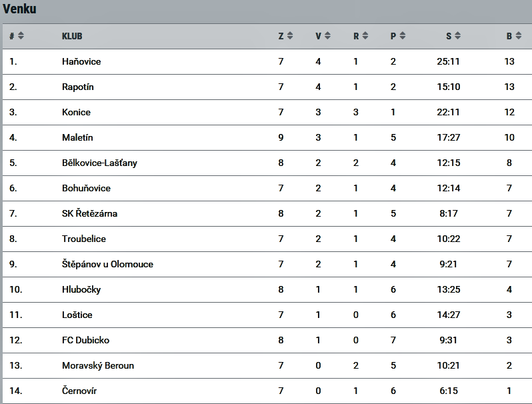The height and width of the screenshot is (404, 532).
Task: Click Bělkovice-Lašťany club name
Action: 99,163
